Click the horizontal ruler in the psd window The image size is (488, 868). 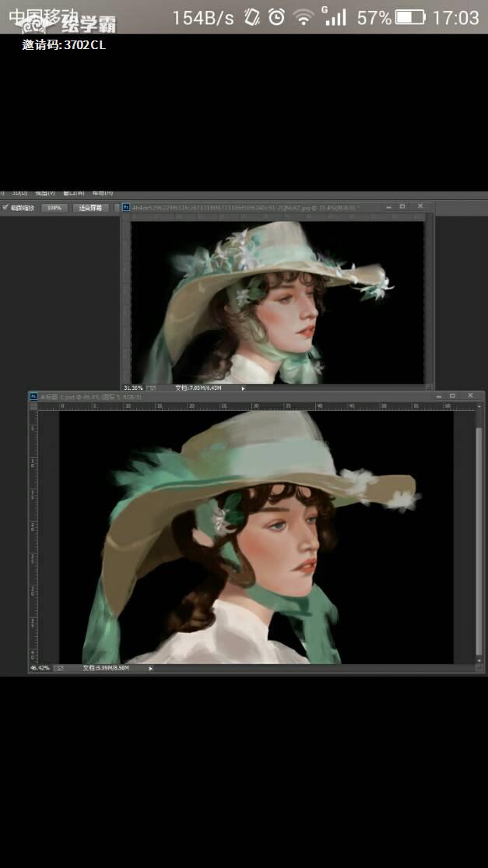pyautogui.click(x=257, y=406)
